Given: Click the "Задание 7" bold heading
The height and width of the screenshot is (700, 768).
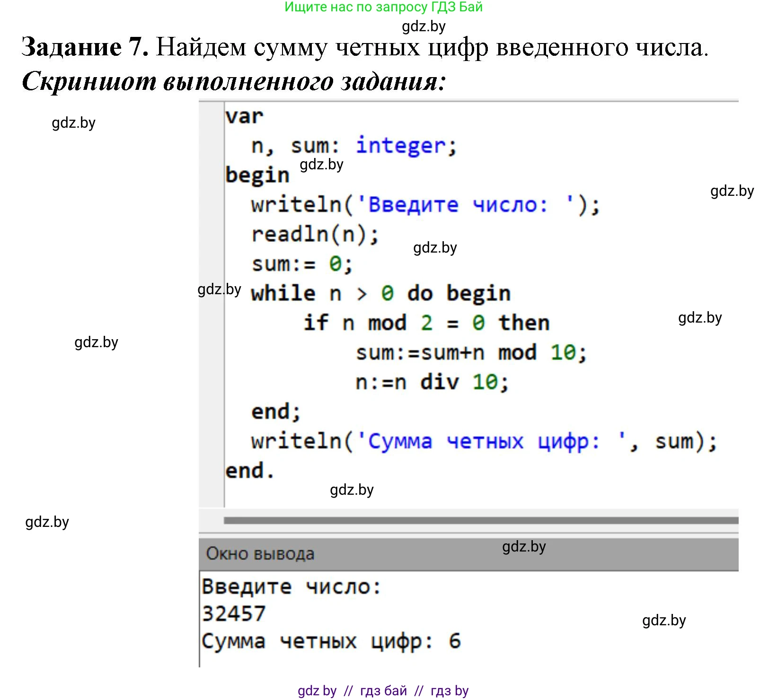Looking at the screenshot, I should 85,47.
